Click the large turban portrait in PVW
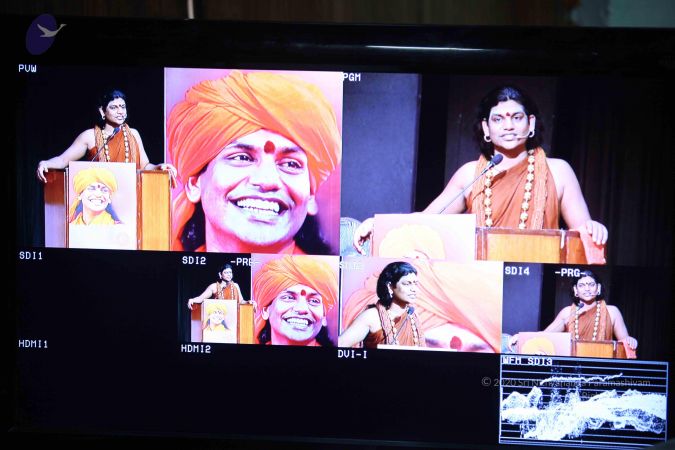Viewport: 675px width, 450px height. point(254,160)
